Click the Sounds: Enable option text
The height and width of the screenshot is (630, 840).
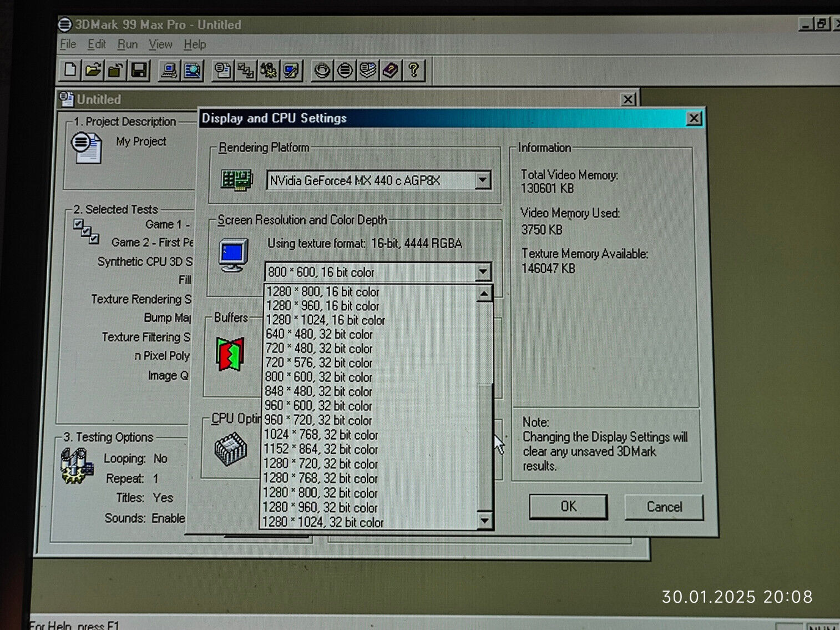145,518
